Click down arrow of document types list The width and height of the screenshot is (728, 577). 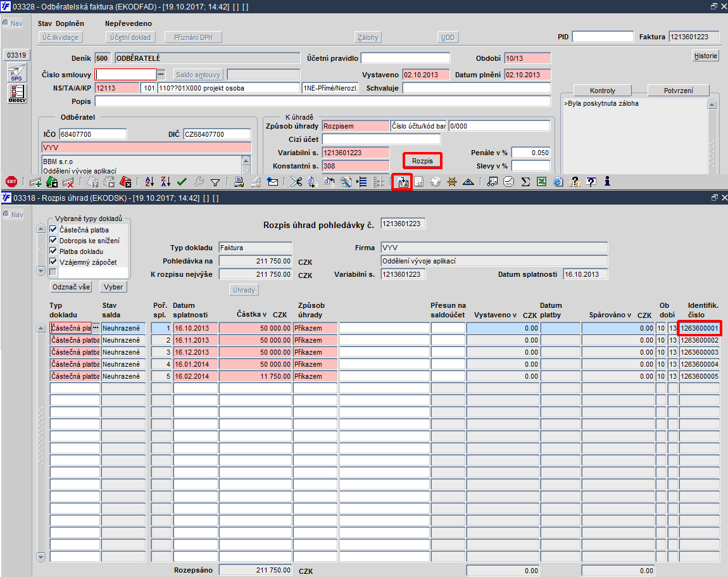(x=41, y=271)
